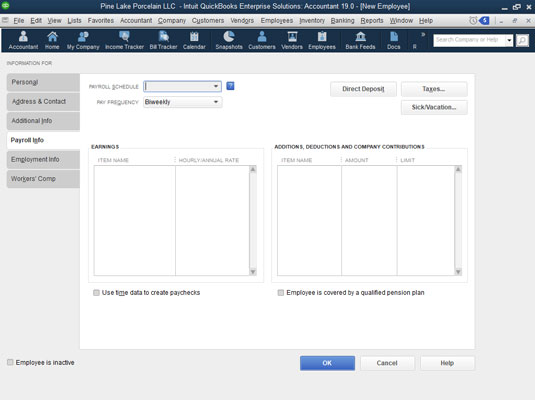Click first deductions Item Name cell
The height and width of the screenshot is (400, 535).
pyautogui.click(x=309, y=170)
